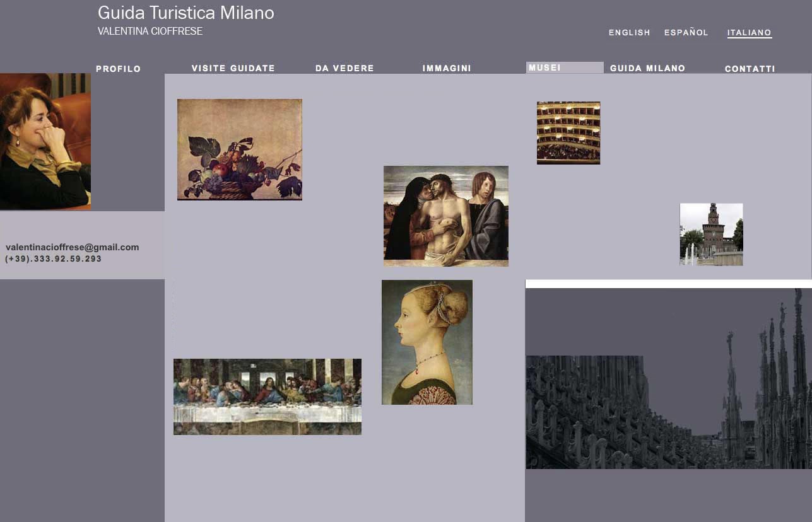Click the guide's portrait photo
The image size is (812, 522).
[x=45, y=141]
